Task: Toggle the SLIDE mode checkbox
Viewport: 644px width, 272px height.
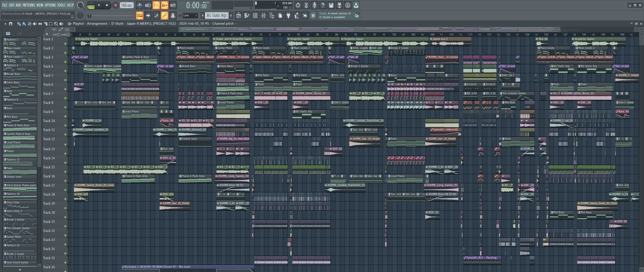Action: (67, 35)
